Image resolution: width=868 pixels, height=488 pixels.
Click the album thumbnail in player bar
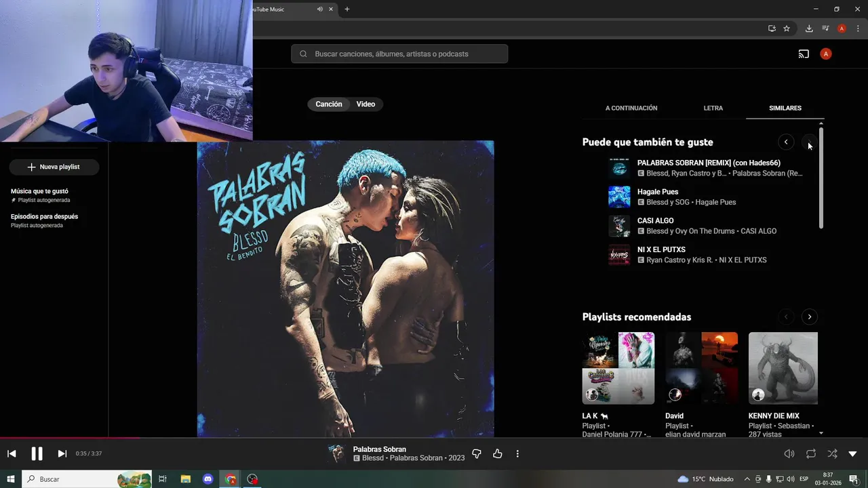[x=336, y=453]
